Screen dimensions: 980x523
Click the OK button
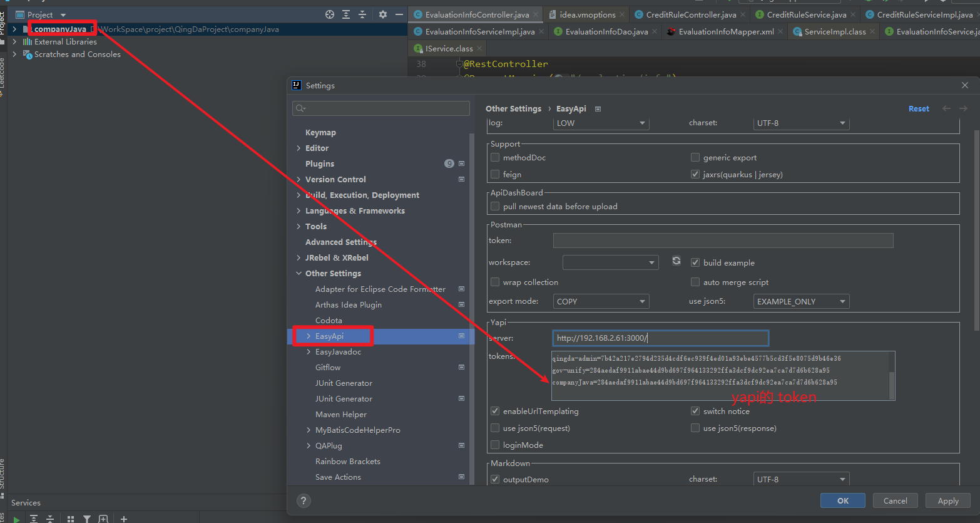[x=843, y=500]
